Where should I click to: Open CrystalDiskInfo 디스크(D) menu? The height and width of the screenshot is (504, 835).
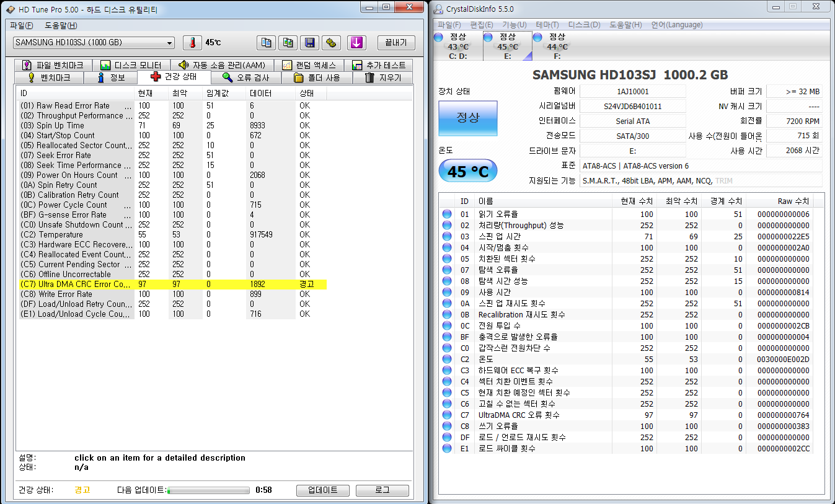point(585,25)
